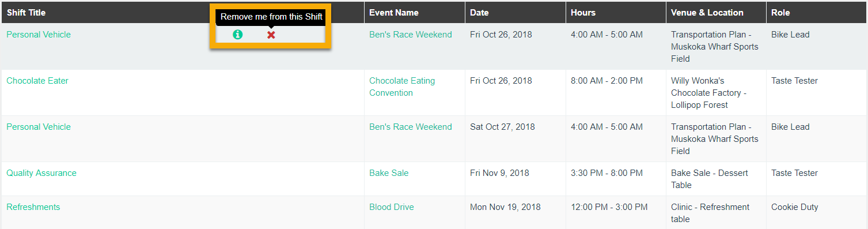Screen dimensions: 868x229
Task: Open Ben's Race Weekend event on Oct 26
Action: tap(411, 35)
